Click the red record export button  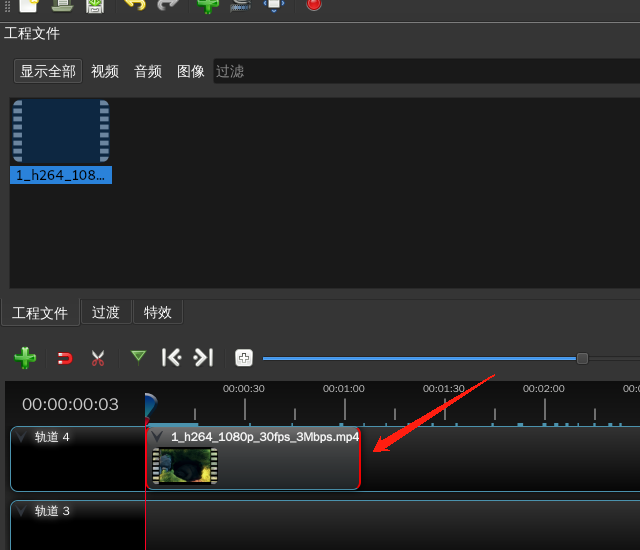(314, 4)
